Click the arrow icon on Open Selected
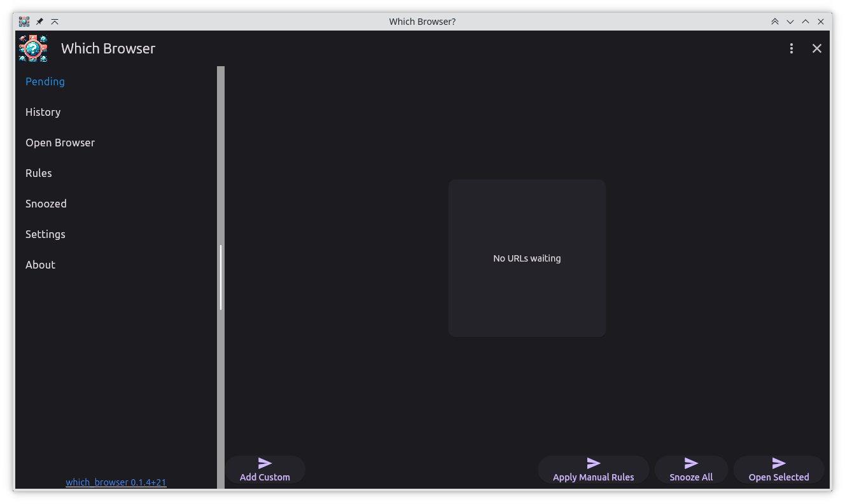The height and width of the screenshot is (504, 845). coord(779,463)
